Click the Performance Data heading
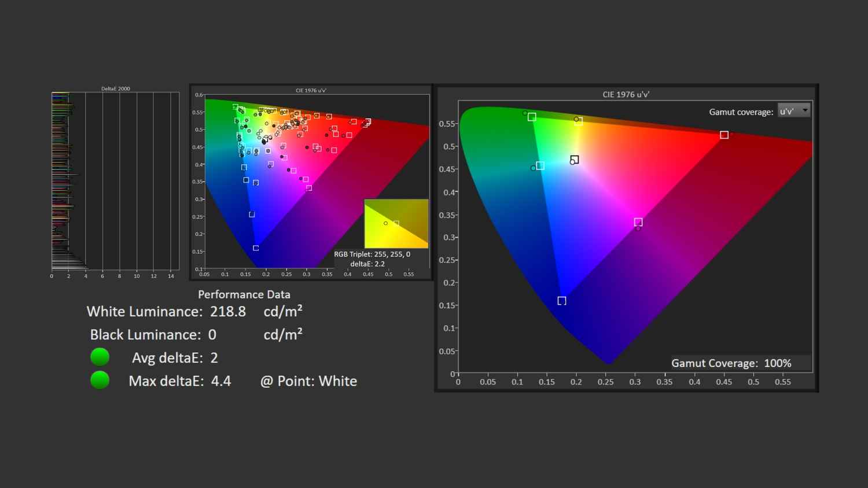This screenshot has height=488, width=868. tap(244, 294)
